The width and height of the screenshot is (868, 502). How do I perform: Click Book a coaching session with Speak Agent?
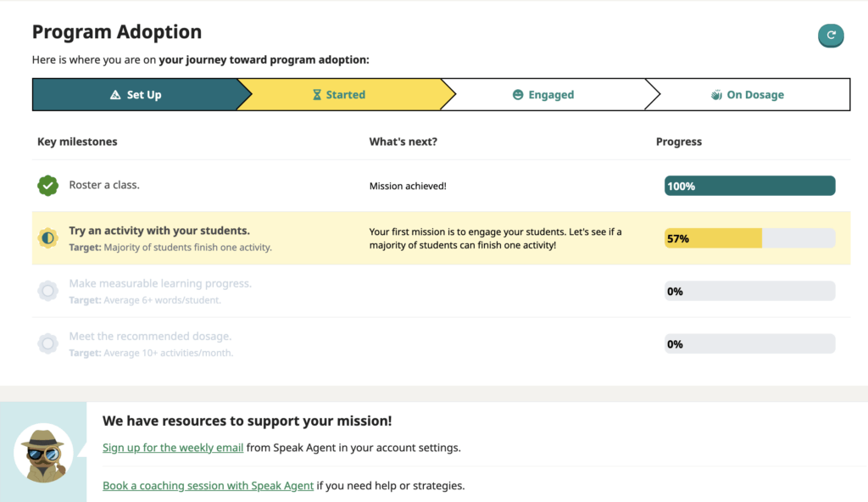(208, 485)
